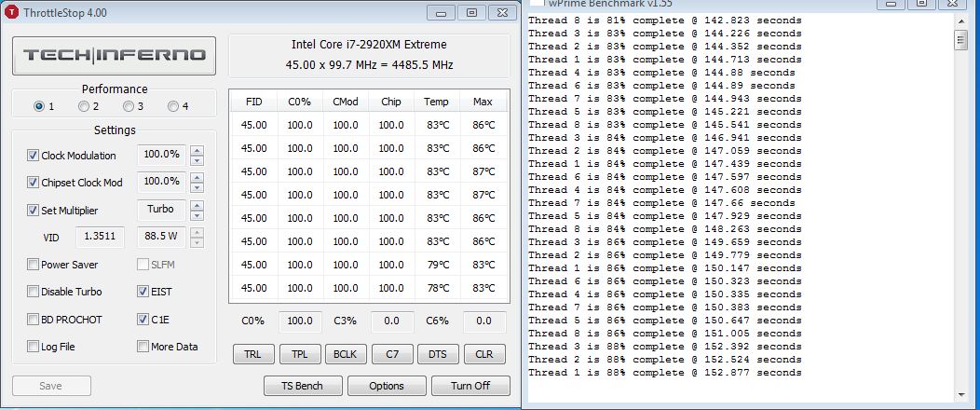
Task: Click wPrime scrollbar up arrow
Action: (961, 20)
